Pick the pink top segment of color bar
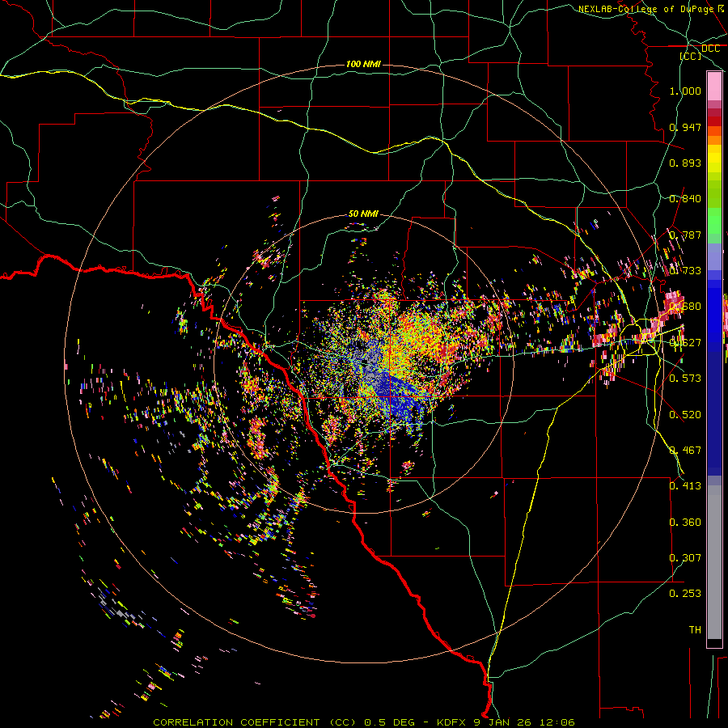This screenshot has height=728, width=728. click(714, 87)
